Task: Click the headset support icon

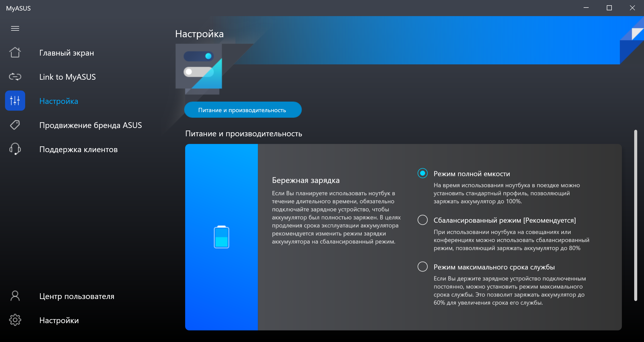Action: 15,149
